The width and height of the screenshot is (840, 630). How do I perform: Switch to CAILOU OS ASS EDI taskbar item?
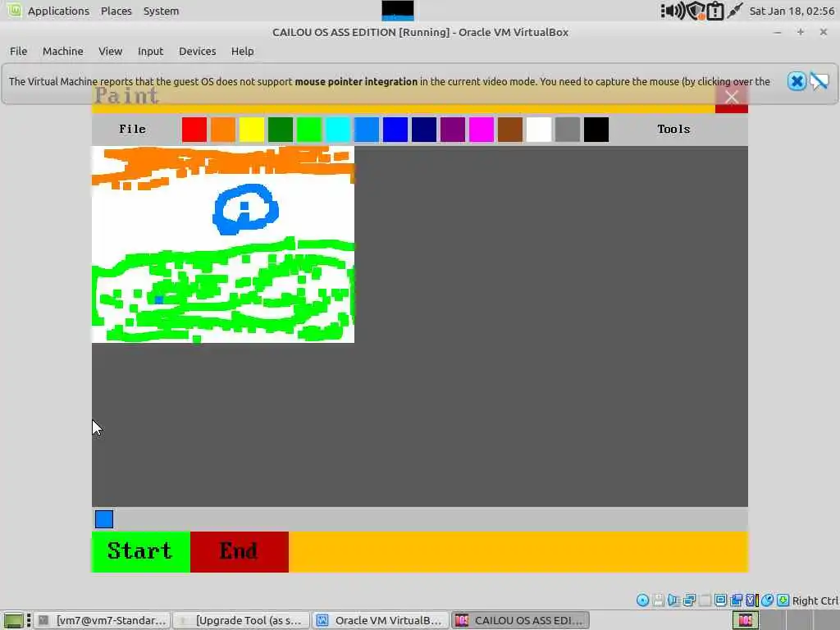click(x=521, y=620)
